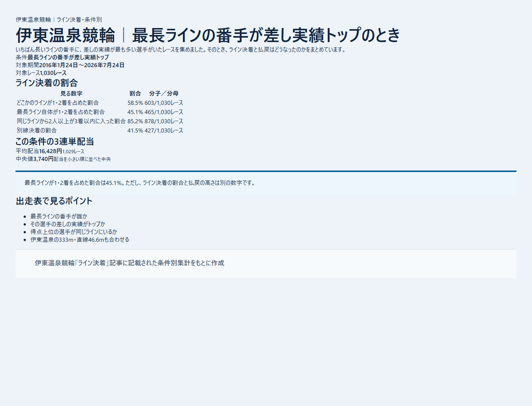Click the bullet 伊東温泉の333m・直線46.6mも合わせる
Screen dimensions: 532x406
pos(80,240)
